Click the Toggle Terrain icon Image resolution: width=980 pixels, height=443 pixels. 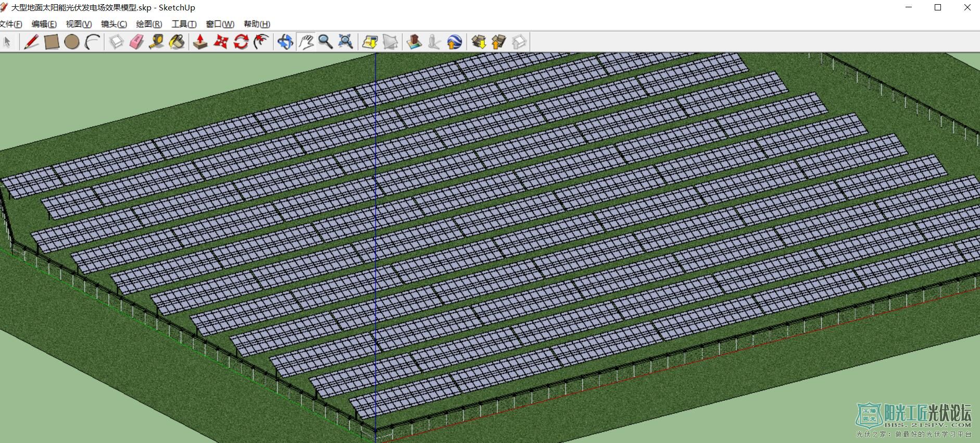click(x=391, y=42)
